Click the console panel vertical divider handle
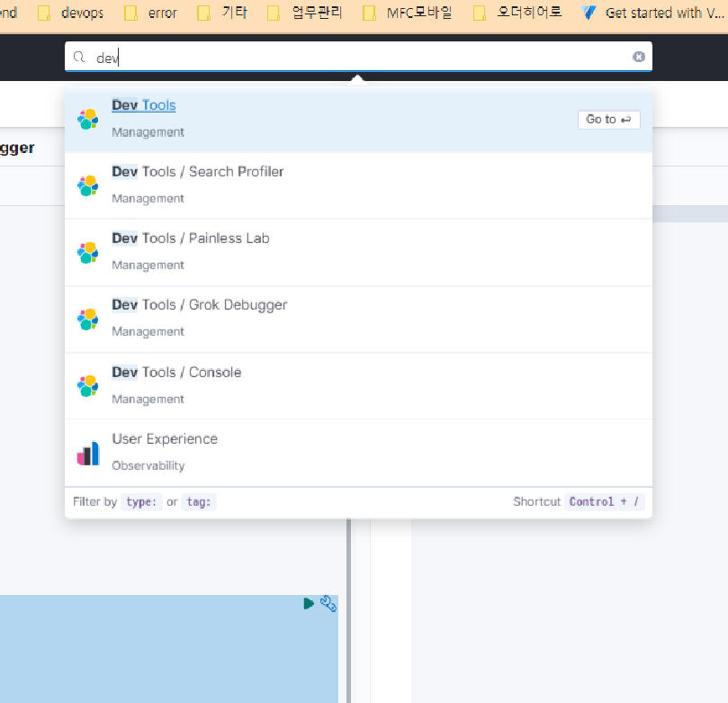 348,610
